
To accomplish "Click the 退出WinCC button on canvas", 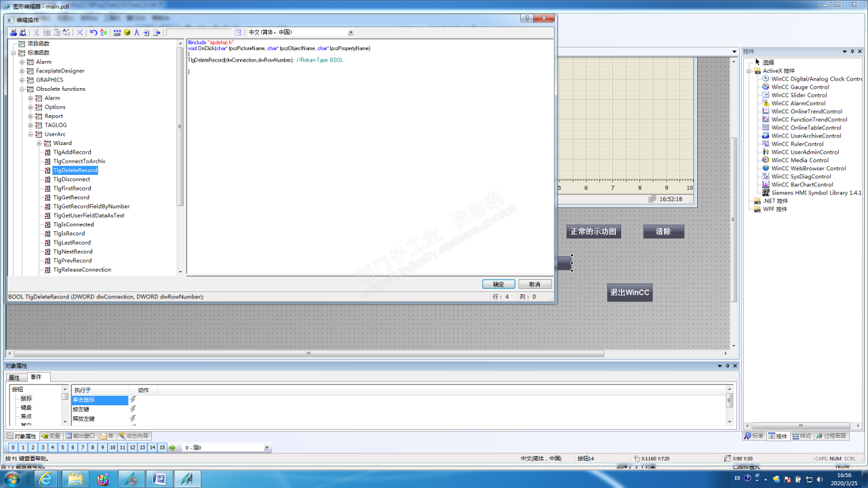I will pyautogui.click(x=629, y=293).
